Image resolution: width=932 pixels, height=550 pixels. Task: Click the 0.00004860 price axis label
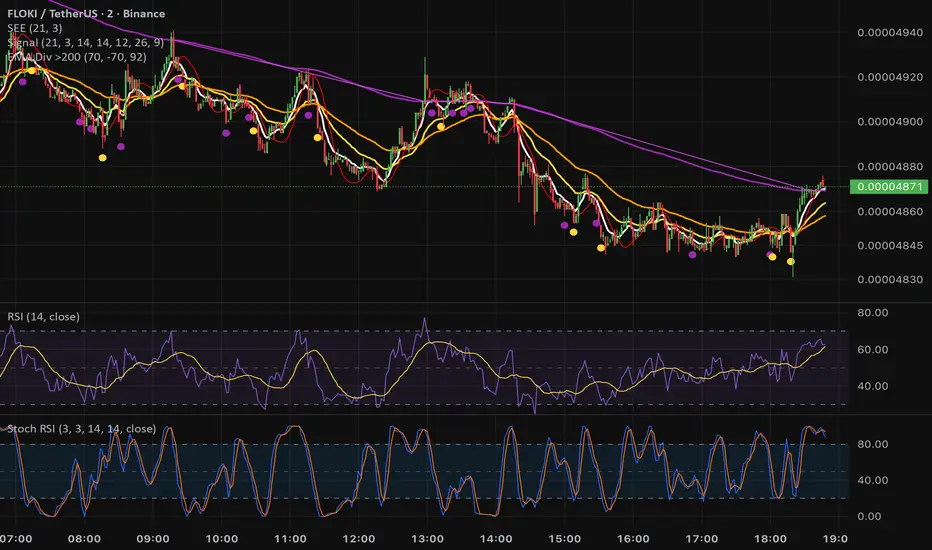point(891,212)
